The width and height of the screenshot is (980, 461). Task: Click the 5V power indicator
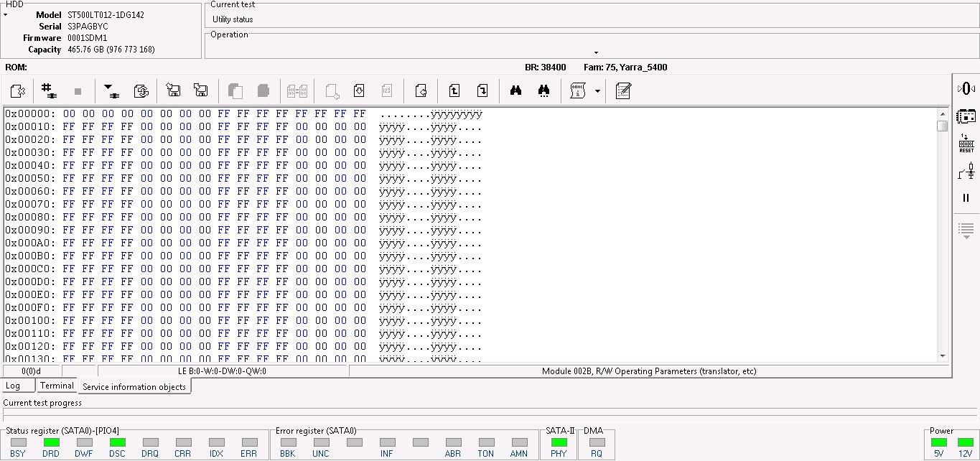[x=939, y=442]
